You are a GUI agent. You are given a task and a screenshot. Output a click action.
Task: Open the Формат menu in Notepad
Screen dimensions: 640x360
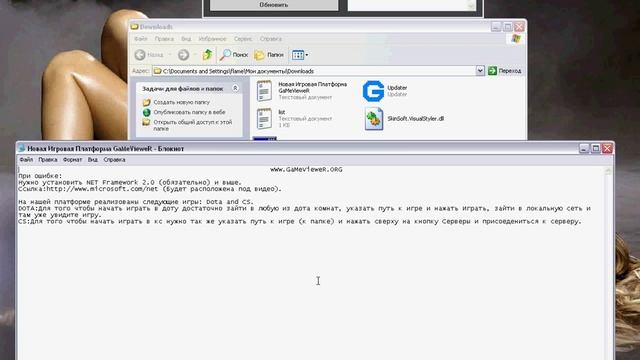73,160
